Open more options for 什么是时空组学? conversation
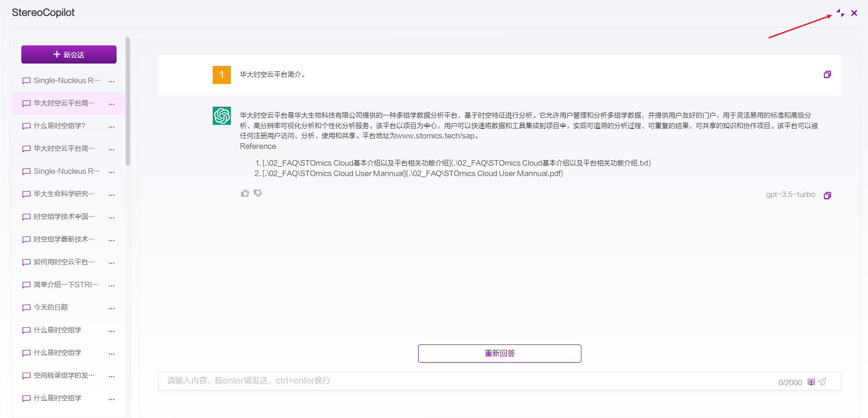Image resolution: width=868 pixels, height=418 pixels. coord(112,127)
